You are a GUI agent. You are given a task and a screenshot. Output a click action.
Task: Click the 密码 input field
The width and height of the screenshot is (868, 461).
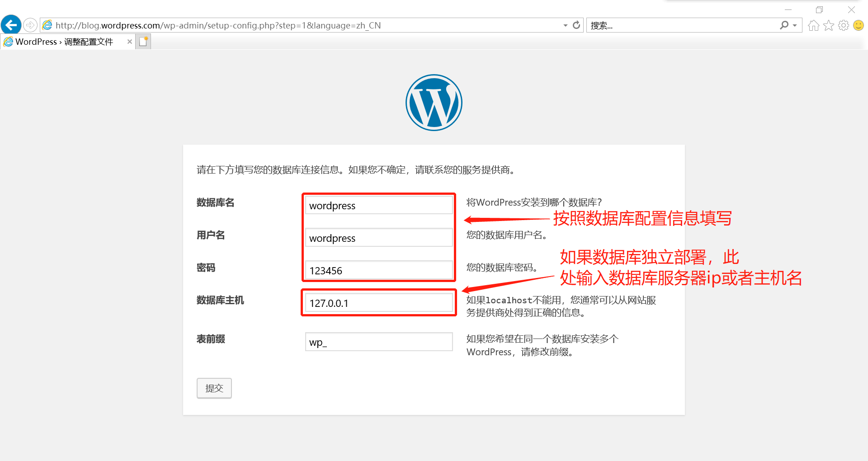point(379,271)
